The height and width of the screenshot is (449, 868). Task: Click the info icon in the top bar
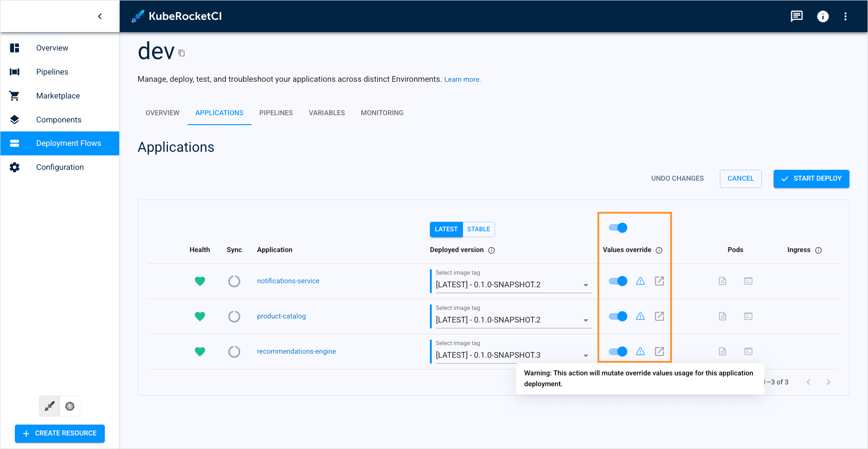tap(823, 16)
